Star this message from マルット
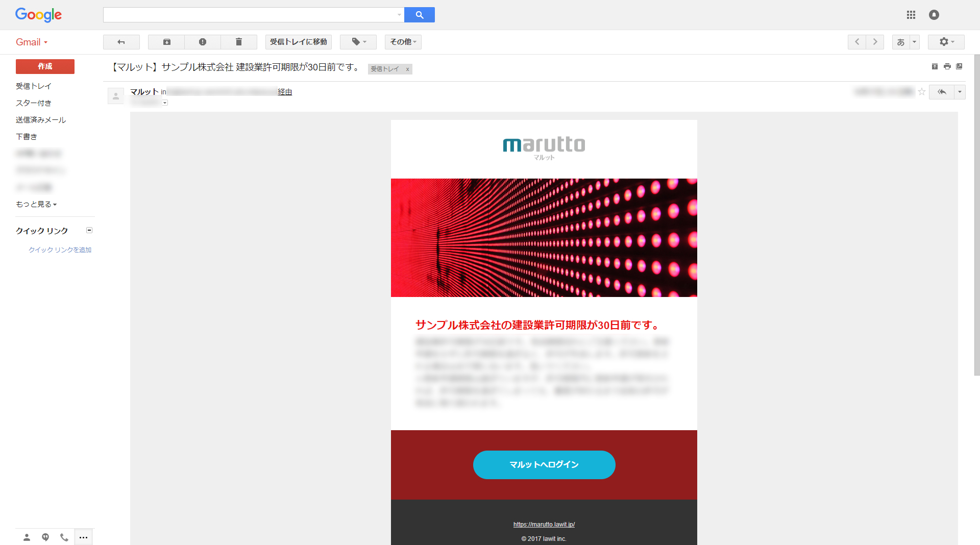 click(x=922, y=92)
